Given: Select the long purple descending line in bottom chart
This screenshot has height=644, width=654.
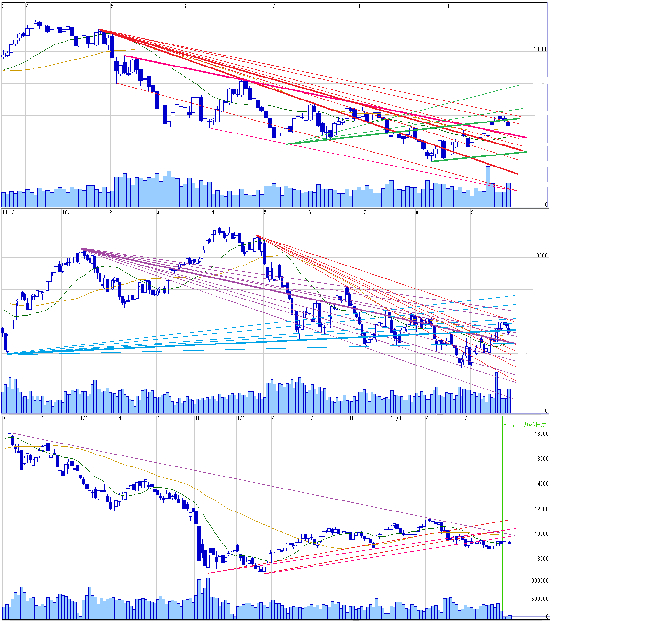Looking at the screenshot, I should 239,479.
